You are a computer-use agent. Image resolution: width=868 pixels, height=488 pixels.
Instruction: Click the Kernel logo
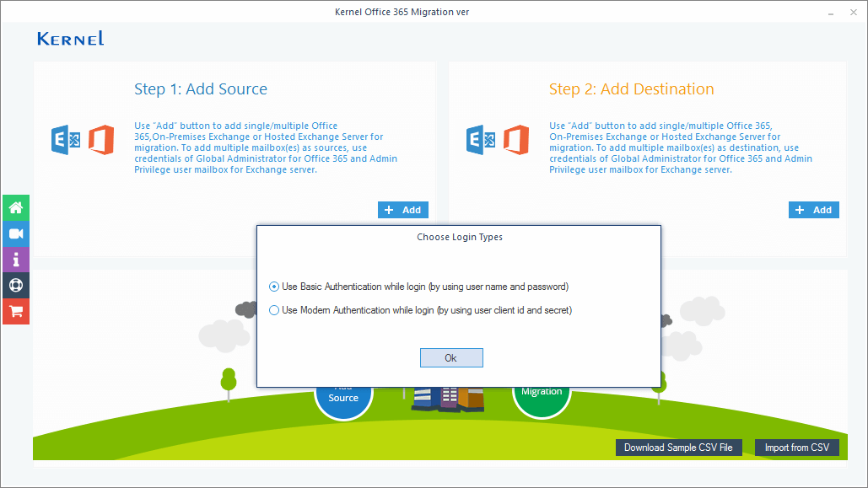(x=70, y=38)
